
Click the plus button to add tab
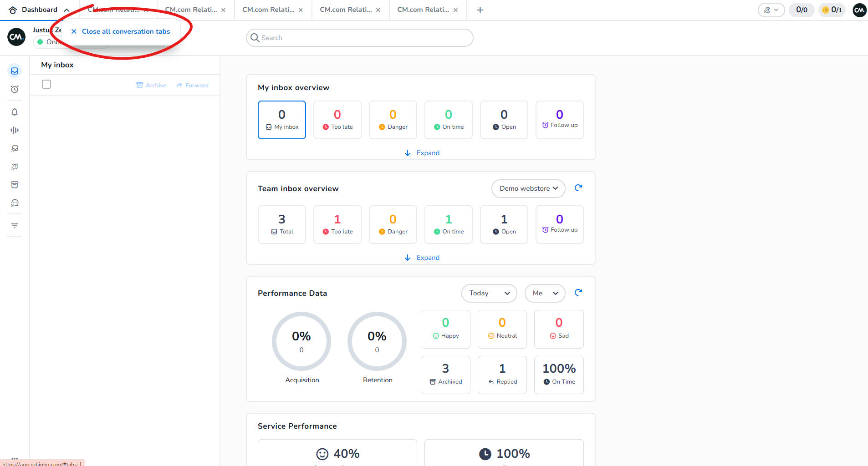480,10
